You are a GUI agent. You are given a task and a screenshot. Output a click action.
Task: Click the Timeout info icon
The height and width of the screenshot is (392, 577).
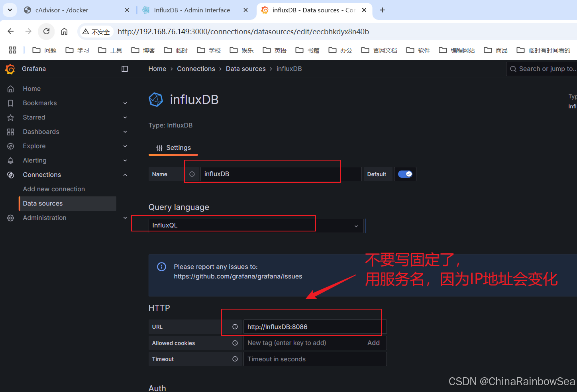[x=235, y=359]
